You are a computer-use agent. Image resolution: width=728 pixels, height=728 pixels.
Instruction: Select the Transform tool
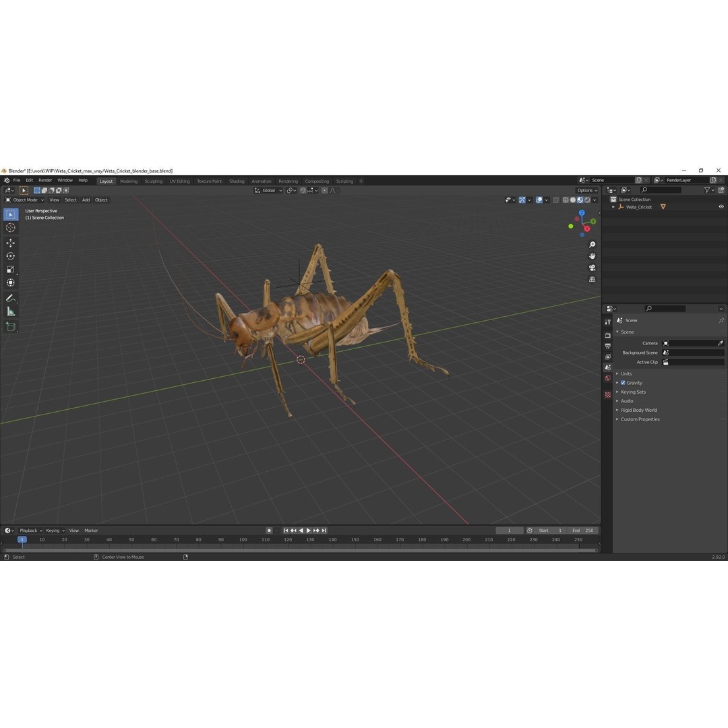coord(11,282)
